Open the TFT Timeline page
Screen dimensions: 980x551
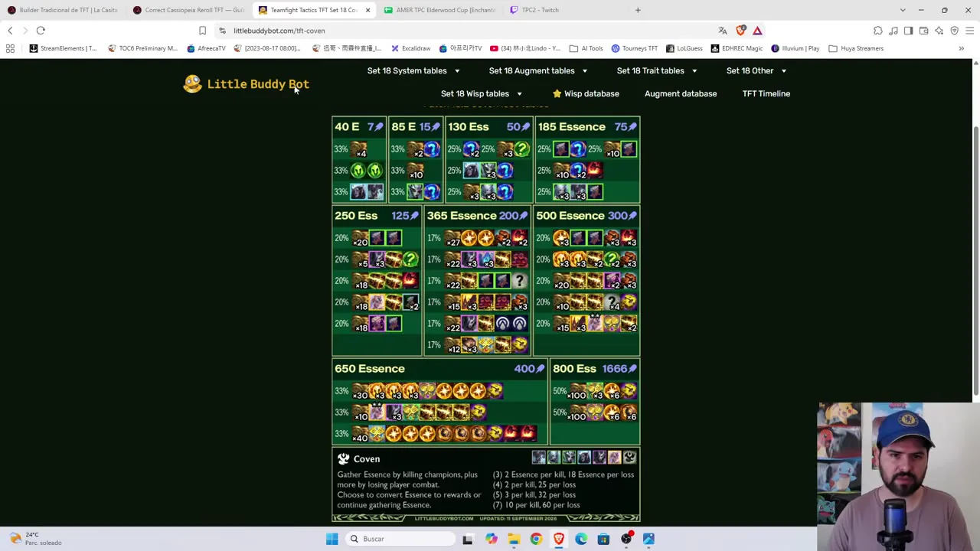[766, 93]
